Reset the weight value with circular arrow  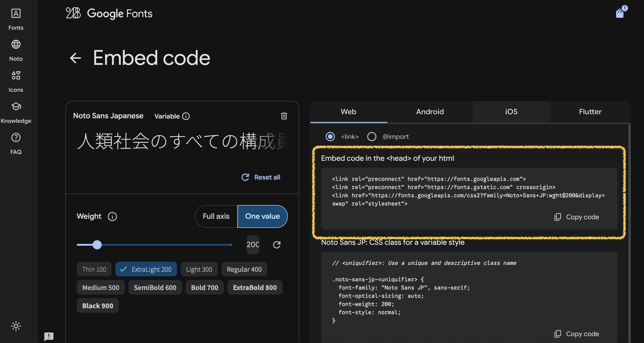point(277,245)
